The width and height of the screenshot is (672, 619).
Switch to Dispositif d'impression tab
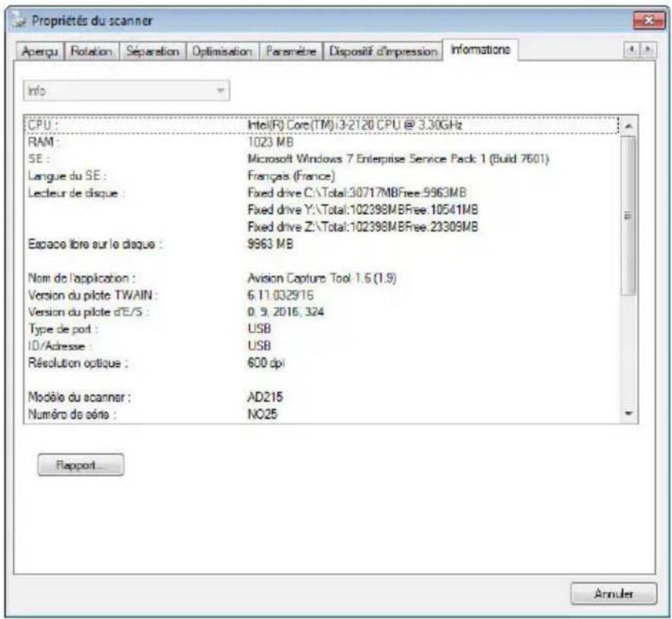coord(382,52)
